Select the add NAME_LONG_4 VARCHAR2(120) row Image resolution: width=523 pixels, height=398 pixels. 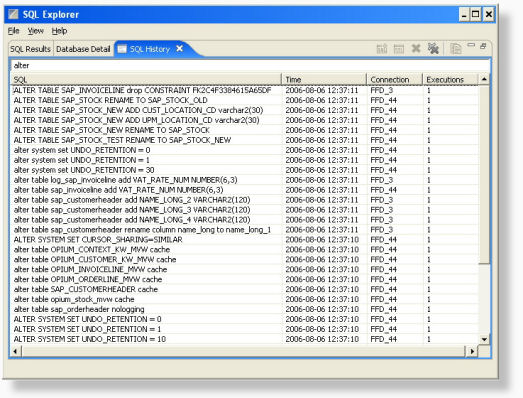(245, 220)
